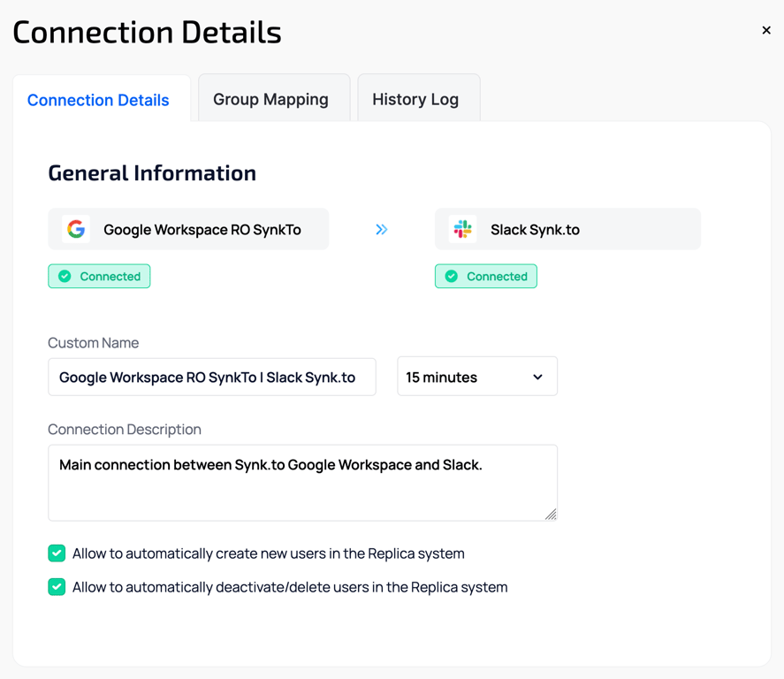The width and height of the screenshot is (784, 679).
Task: Open the 15 minutes interval dropdown
Action: pos(476,377)
